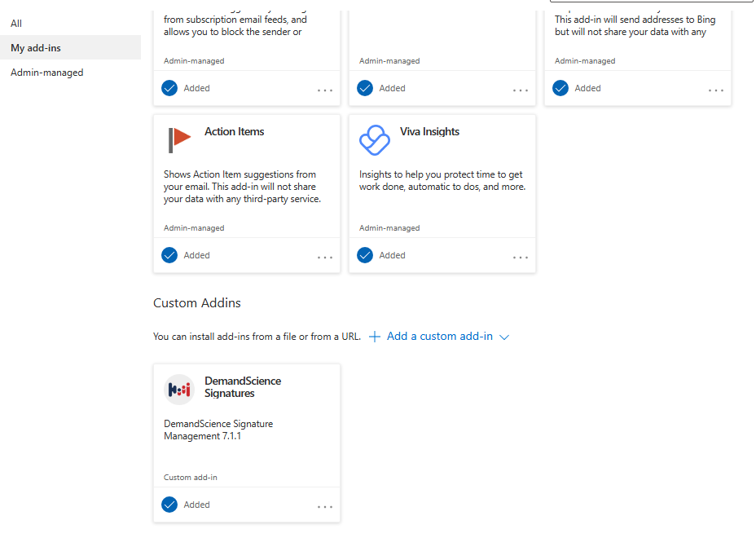Toggle Added checkmark for Viva Insights

[x=365, y=255]
